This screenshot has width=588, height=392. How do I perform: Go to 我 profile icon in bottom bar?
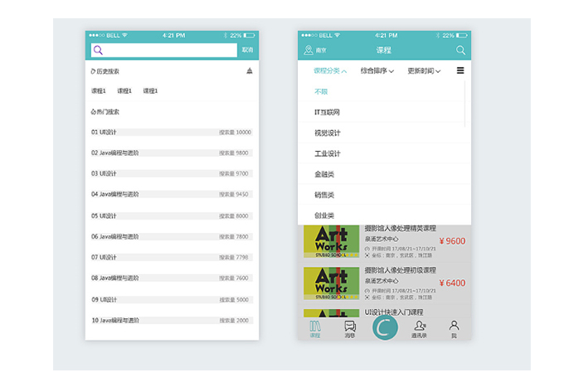(454, 327)
